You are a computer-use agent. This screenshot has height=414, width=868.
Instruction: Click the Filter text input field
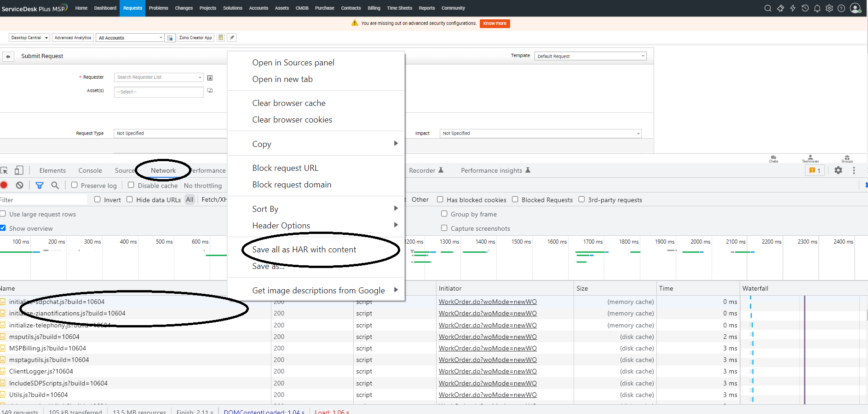43,199
